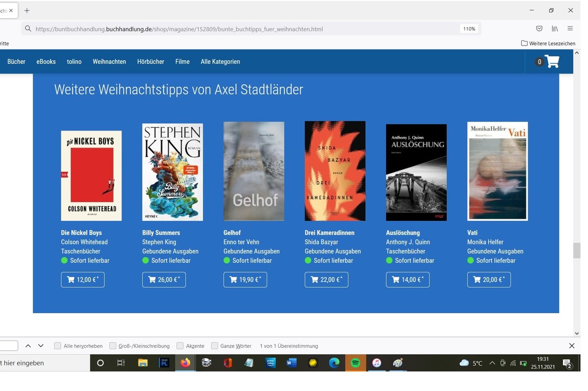Open Die Nickel Boys book cover

click(92, 175)
